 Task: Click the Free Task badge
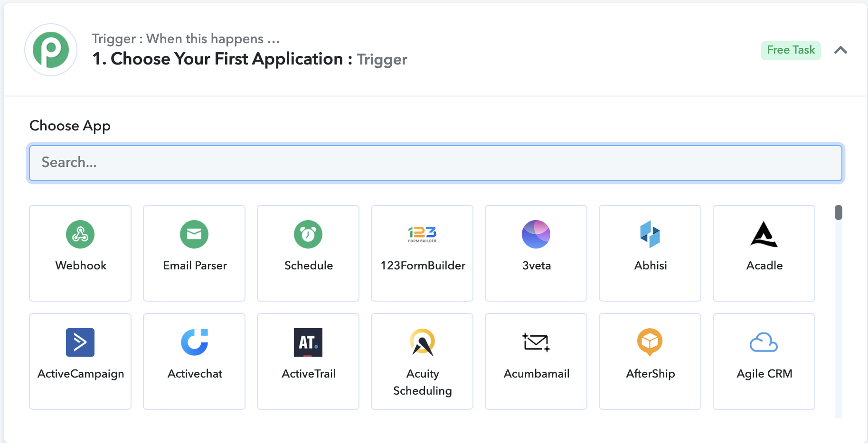click(x=791, y=50)
